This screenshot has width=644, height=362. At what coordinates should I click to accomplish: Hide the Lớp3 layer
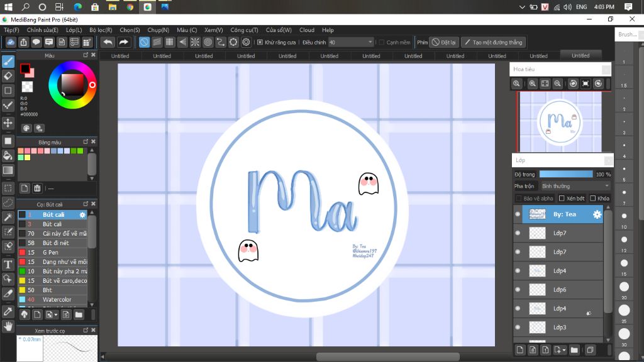[518, 327]
